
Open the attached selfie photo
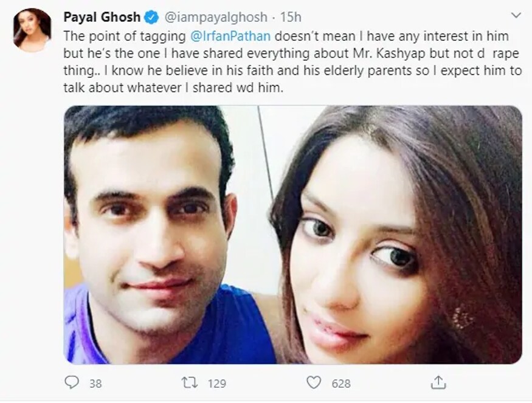pos(292,234)
